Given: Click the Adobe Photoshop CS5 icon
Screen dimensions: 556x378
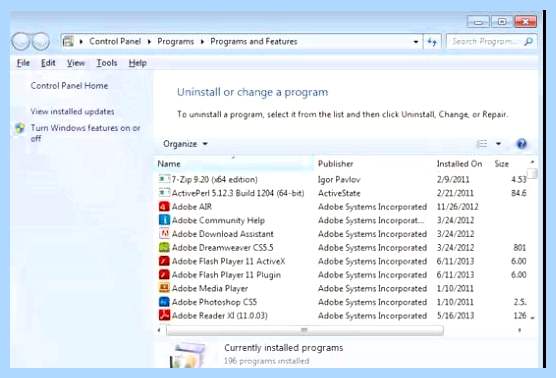Looking at the screenshot, I should [x=164, y=302].
